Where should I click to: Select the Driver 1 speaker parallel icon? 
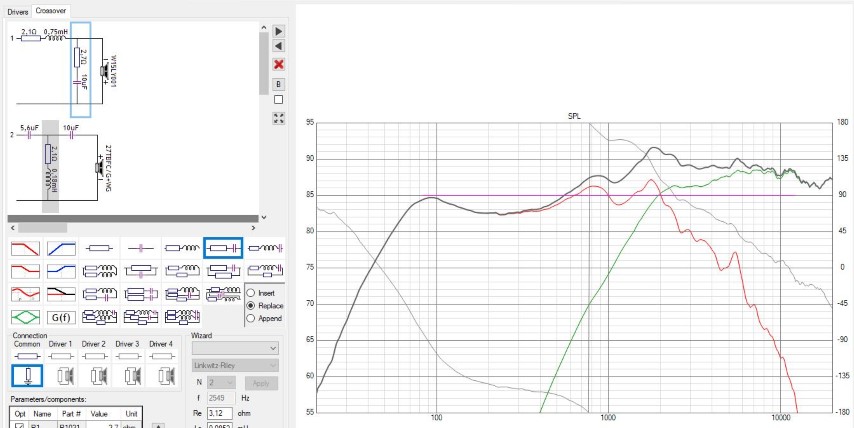pyautogui.click(x=65, y=376)
